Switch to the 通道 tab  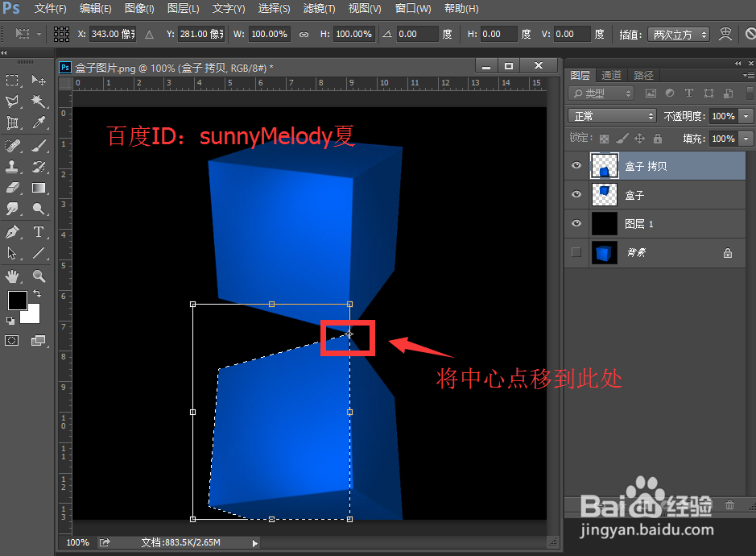611,75
